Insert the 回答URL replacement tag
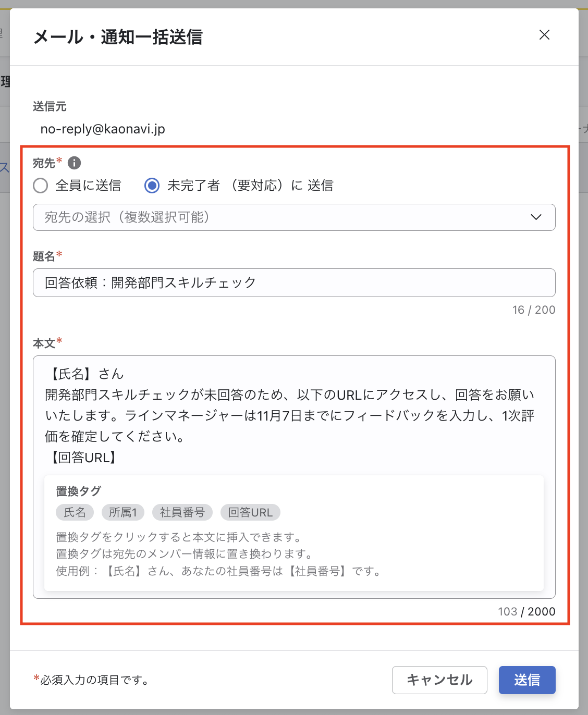Image resolution: width=588 pixels, height=715 pixels. [250, 512]
